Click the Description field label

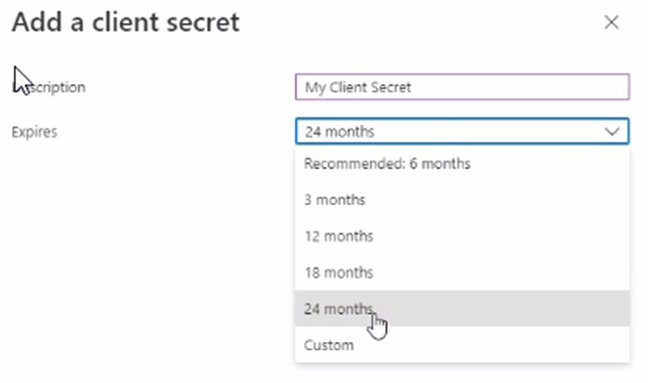(49, 87)
